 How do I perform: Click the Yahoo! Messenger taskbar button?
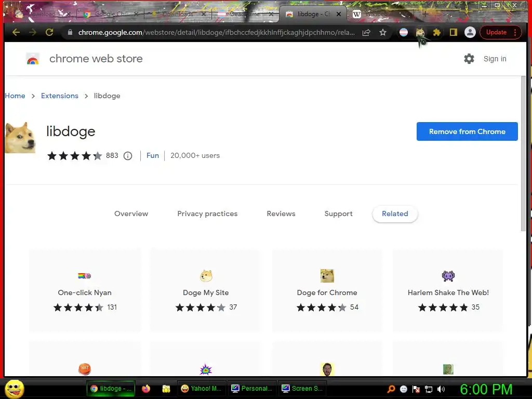tap(202, 389)
